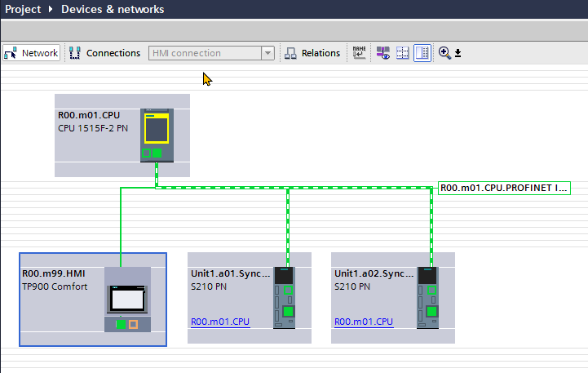
Task: Click Devices & networks breadcrumb title
Action: click(x=113, y=9)
